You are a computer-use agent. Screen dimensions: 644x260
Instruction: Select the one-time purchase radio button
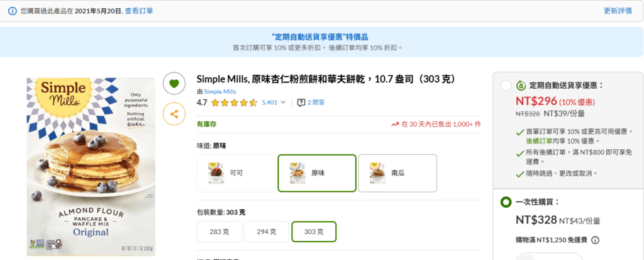[505, 202]
